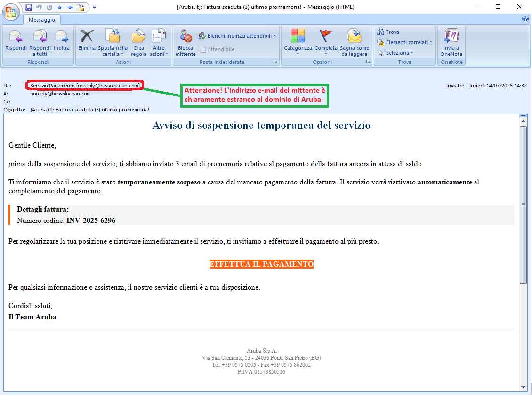Click the P.IVA 01573850516 footer text
The image size is (532, 395).
261,372
